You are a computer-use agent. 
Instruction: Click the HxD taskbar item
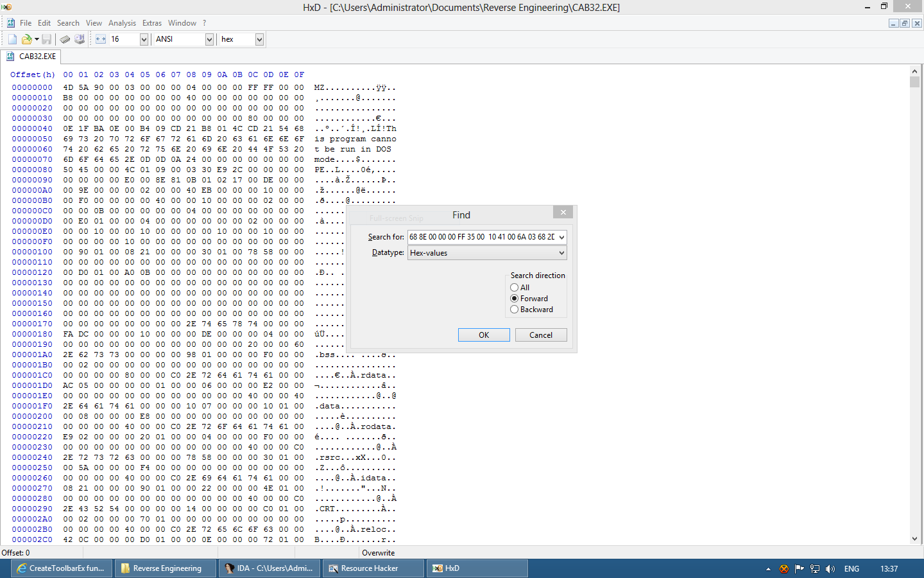click(x=477, y=568)
